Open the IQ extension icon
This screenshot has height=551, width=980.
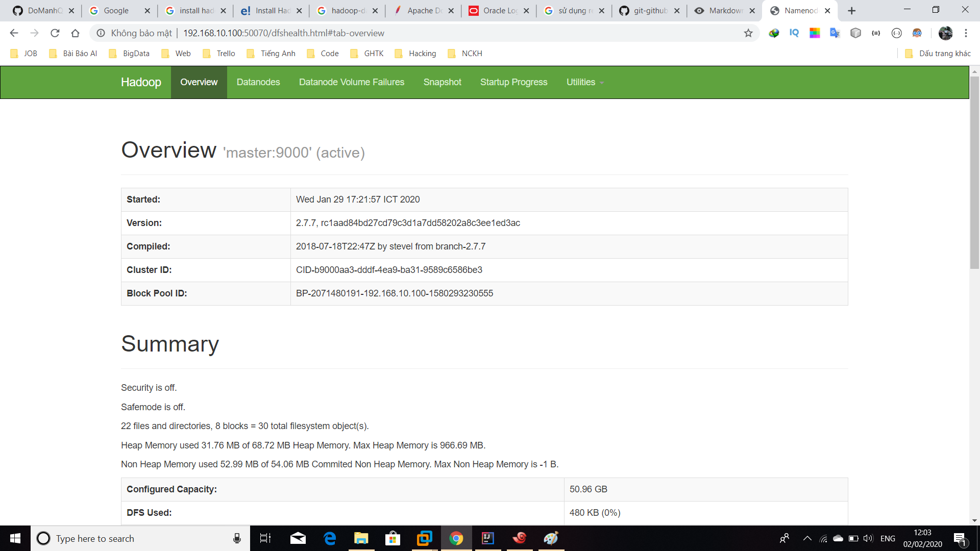tap(794, 33)
